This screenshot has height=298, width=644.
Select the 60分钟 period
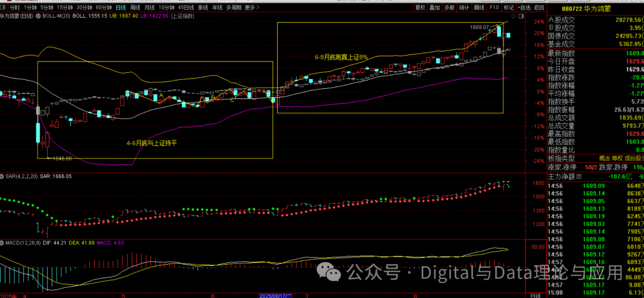click(x=104, y=7)
